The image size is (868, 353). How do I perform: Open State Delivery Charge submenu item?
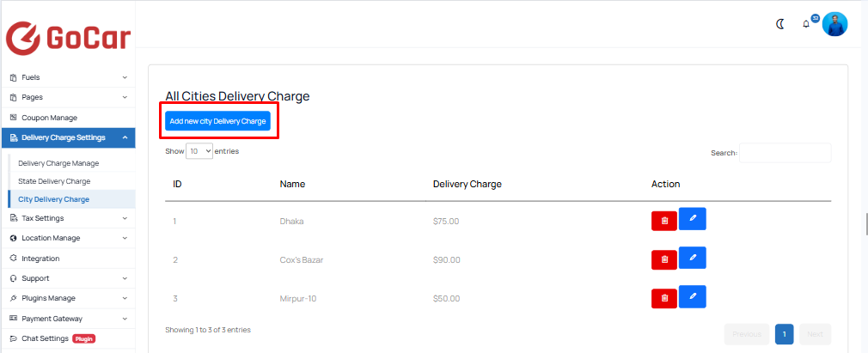pyautogui.click(x=54, y=181)
